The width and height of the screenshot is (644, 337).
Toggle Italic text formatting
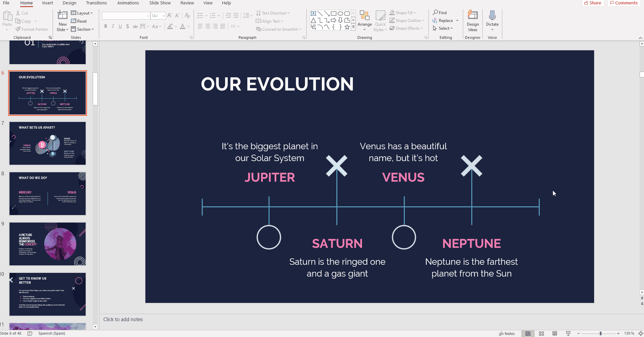pyautogui.click(x=113, y=26)
